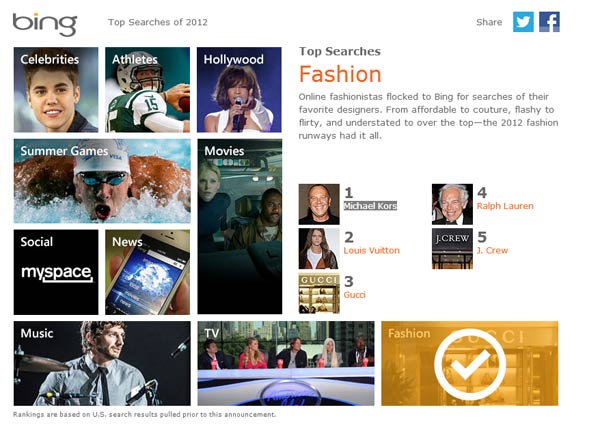Share on Twitter via bird icon
600x427 pixels.
point(523,22)
